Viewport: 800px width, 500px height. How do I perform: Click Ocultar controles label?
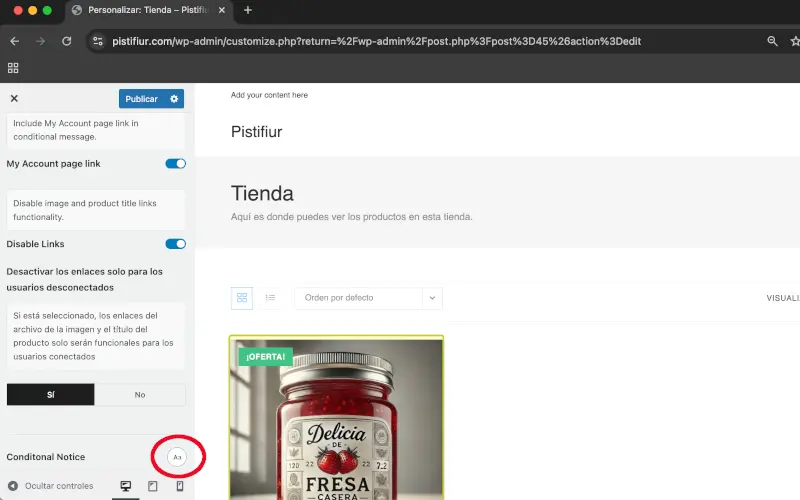[59, 486]
